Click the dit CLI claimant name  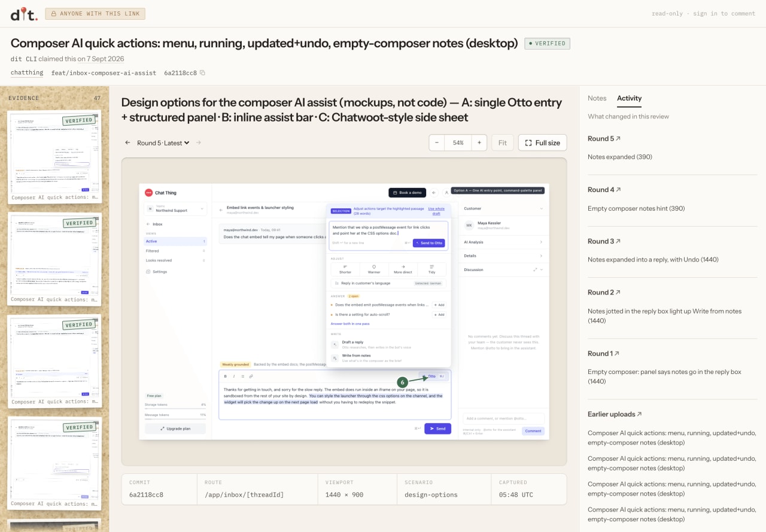pos(23,59)
